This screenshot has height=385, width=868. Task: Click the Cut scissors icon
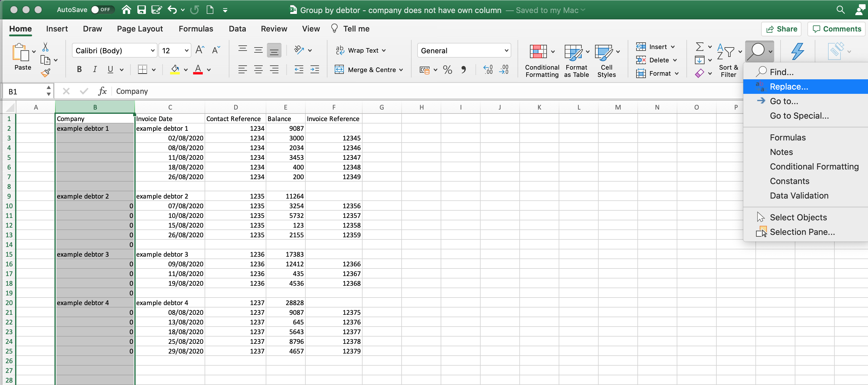point(45,47)
